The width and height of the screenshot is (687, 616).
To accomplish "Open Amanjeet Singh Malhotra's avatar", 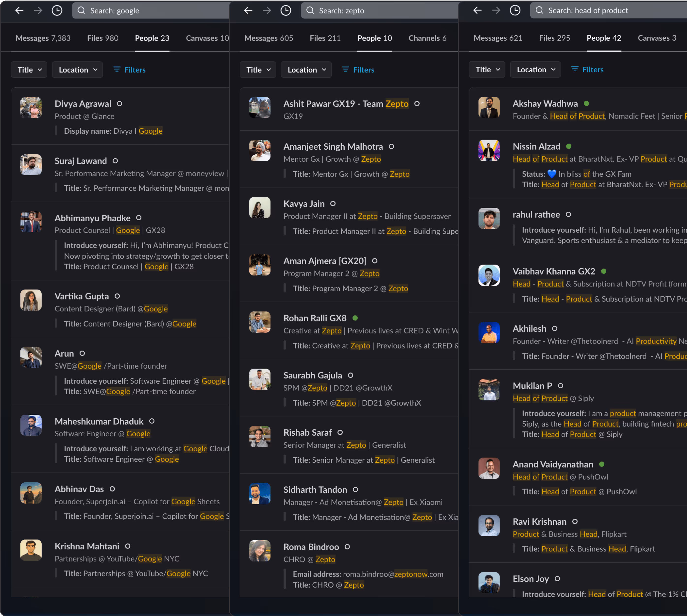I will [x=260, y=151].
